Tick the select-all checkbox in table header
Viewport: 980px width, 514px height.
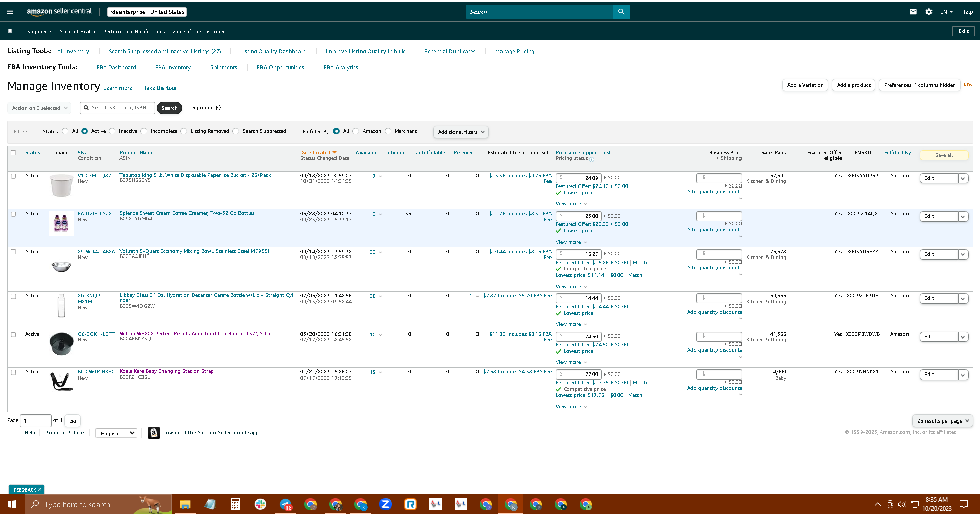(x=13, y=153)
